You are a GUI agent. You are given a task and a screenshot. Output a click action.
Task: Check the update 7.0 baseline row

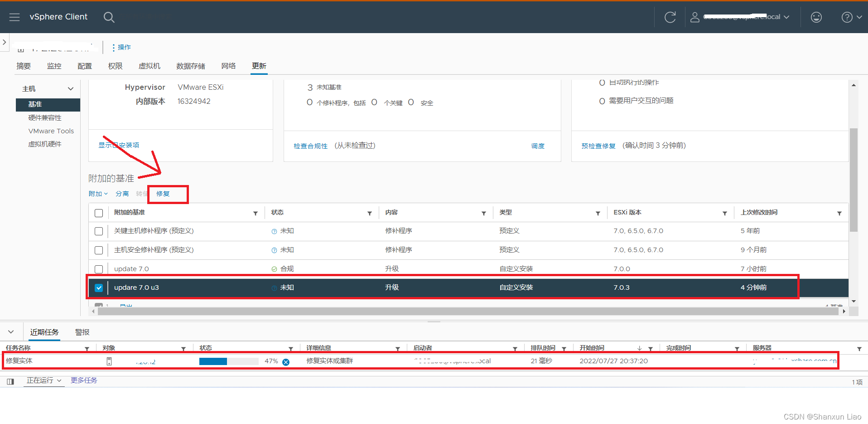[x=99, y=269]
